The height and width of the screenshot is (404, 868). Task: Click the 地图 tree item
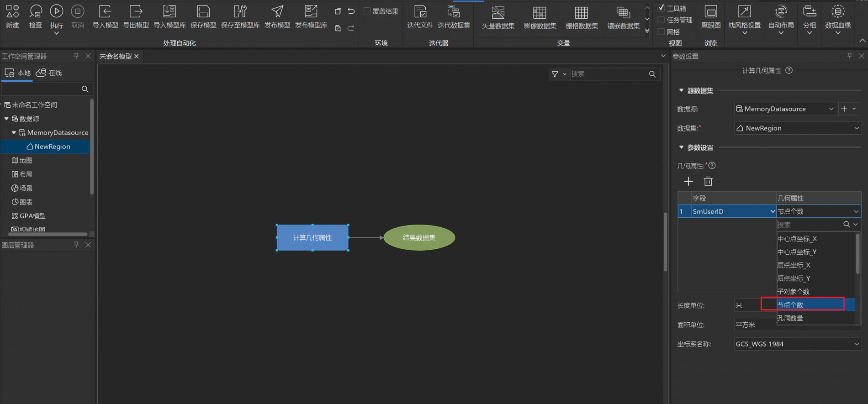(x=22, y=160)
